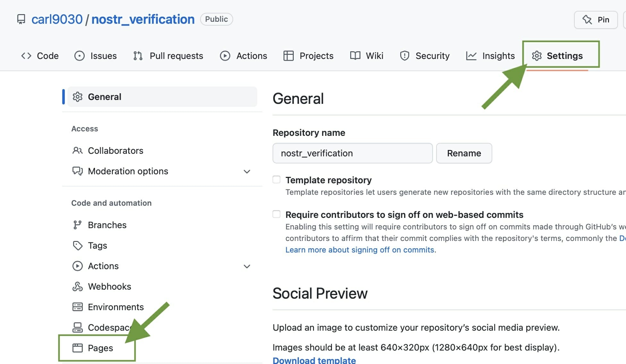Click the Branches icon in the sidebar
The width and height of the screenshot is (626, 364).
77,225
